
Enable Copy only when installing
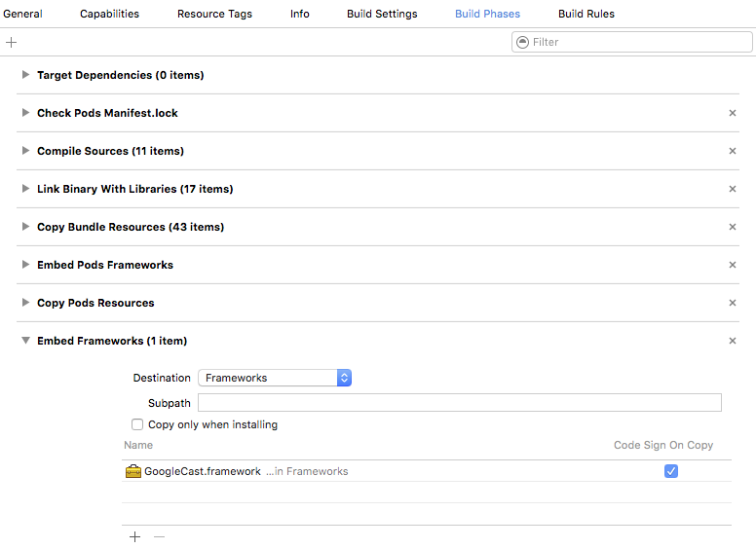point(137,424)
